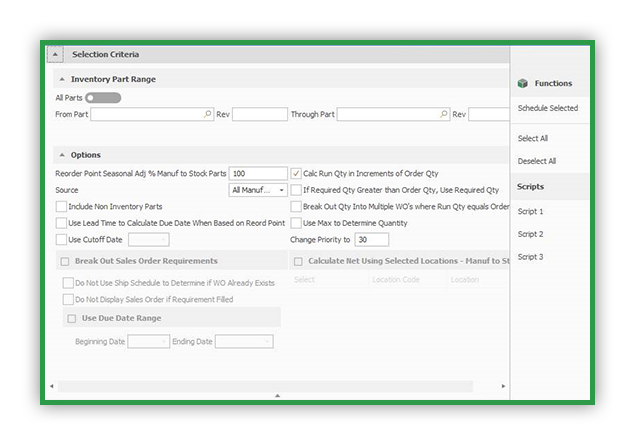Check Calculate Net Using Selected Locations
The width and height of the screenshot is (635, 445).
coord(298,262)
